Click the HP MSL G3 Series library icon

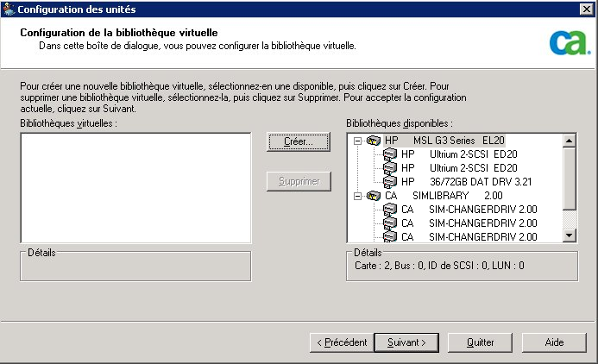click(x=373, y=141)
